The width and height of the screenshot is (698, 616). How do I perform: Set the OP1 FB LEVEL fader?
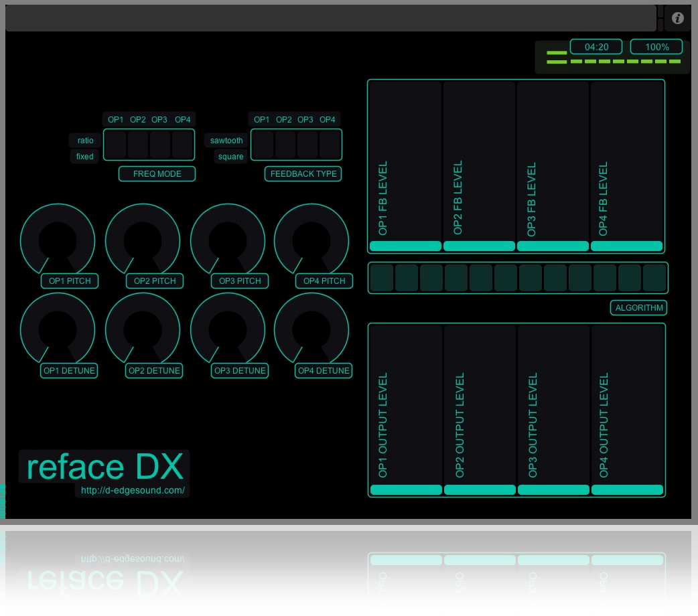tap(405, 167)
